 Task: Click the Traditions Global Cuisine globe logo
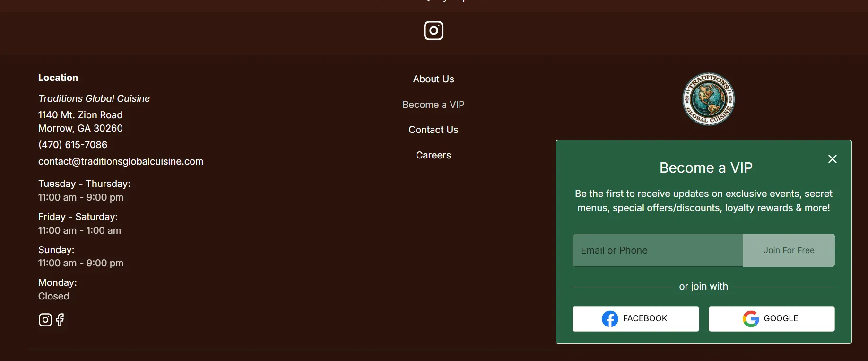pyautogui.click(x=708, y=99)
